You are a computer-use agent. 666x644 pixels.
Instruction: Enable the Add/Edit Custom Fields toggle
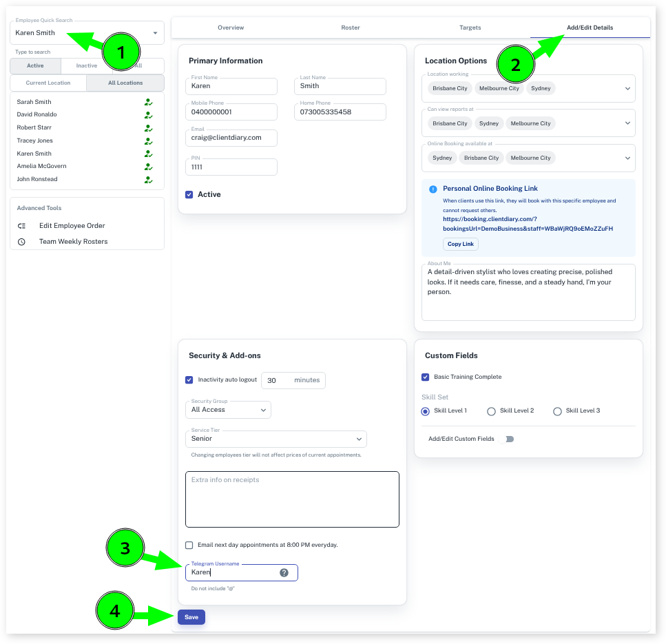508,439
